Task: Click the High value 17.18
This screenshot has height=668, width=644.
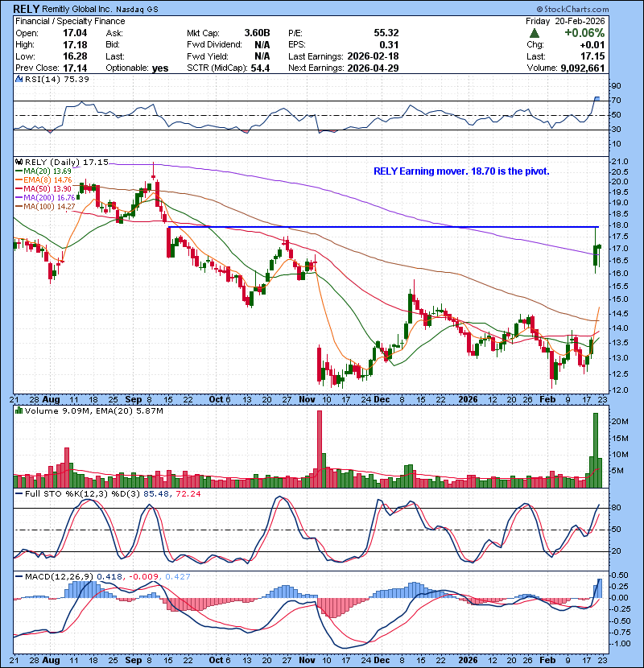Action: coord(75,45)
